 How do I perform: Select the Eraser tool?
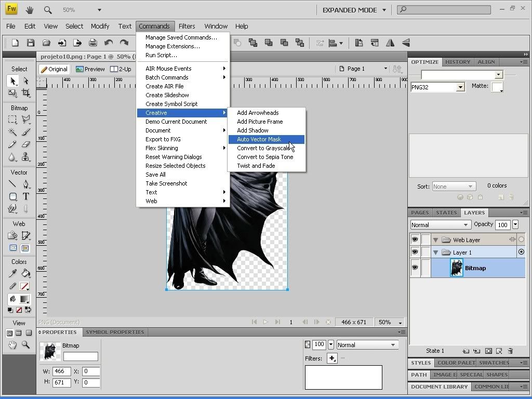coord(26,144)
